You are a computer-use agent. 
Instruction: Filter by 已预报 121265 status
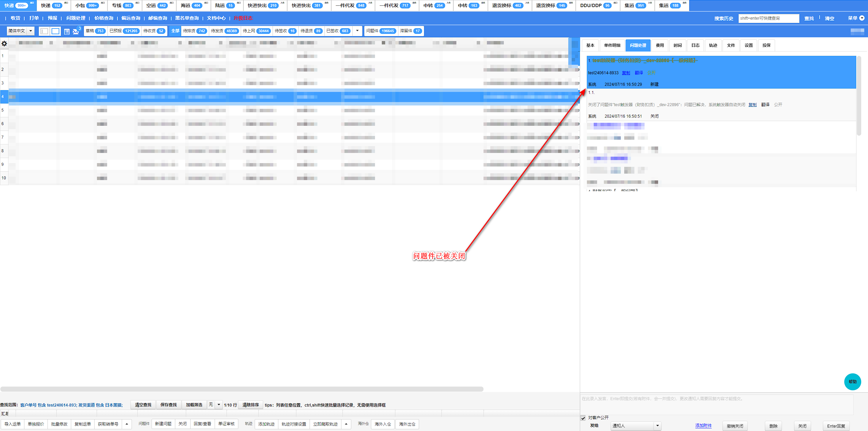[x=124, y=31]
